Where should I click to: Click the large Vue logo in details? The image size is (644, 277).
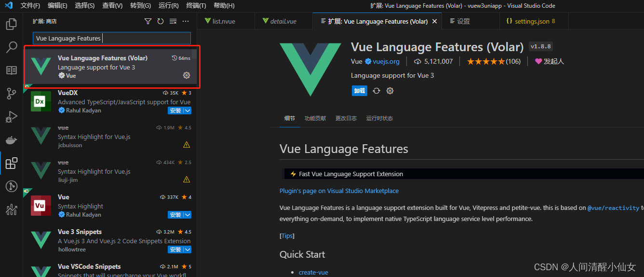tap(310, 70)
